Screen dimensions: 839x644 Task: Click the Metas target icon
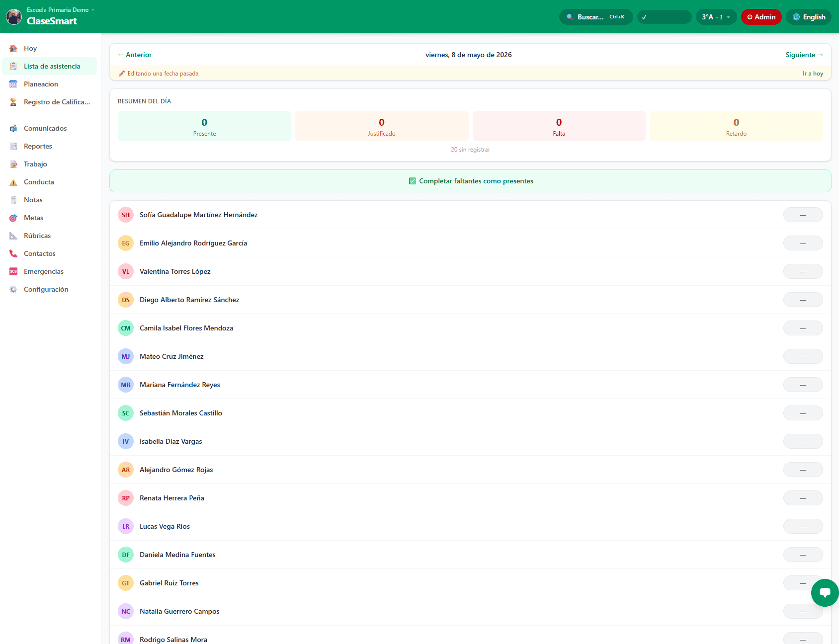(13, 218)
